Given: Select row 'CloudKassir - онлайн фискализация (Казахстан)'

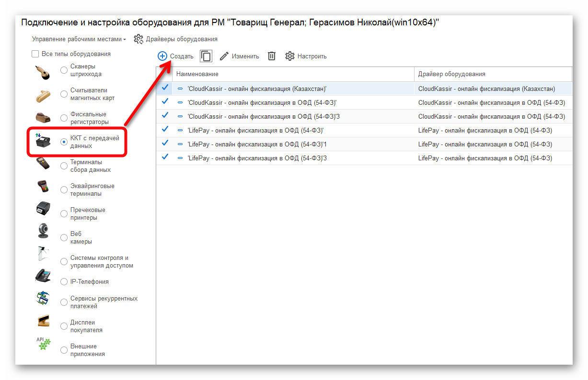Looking at the screenshot, I should click(x=364, y=89).
